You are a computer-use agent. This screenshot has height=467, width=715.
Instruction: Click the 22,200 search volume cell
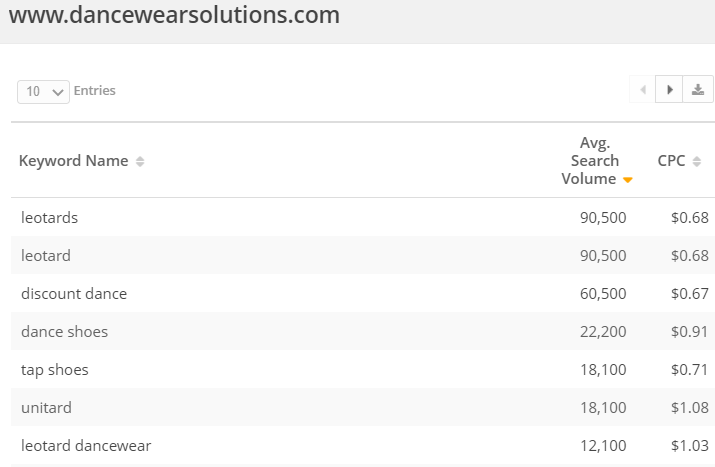(603, 332)
